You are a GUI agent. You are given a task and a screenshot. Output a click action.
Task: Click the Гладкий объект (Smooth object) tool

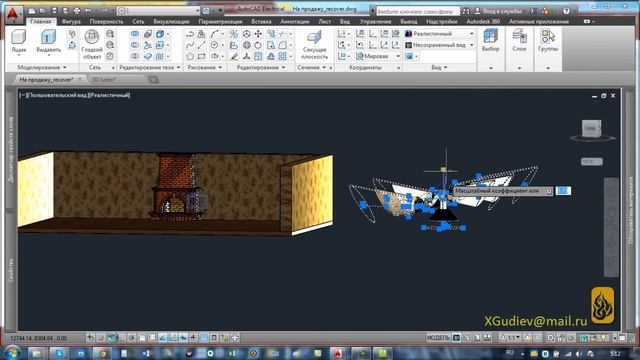pos(92,44)
